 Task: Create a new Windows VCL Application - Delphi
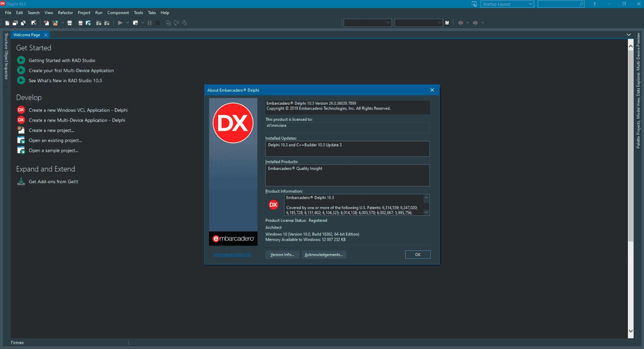pos(78,110)
